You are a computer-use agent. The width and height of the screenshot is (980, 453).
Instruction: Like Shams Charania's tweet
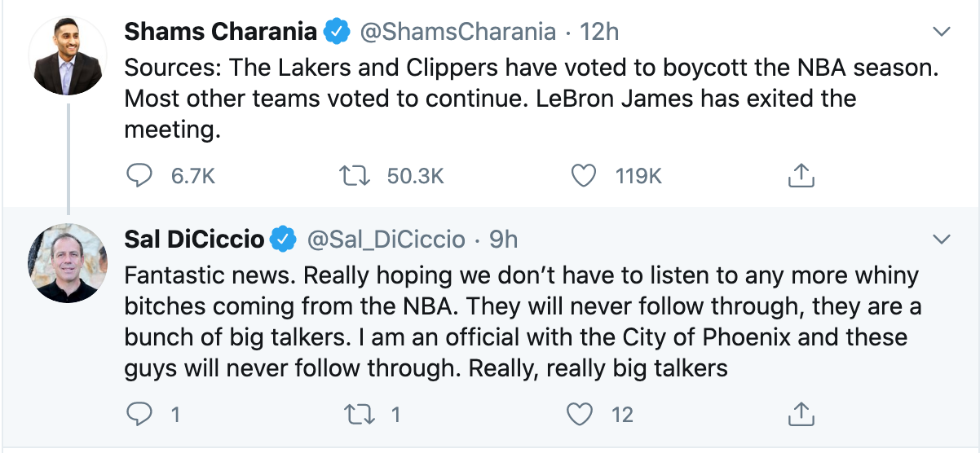click(x=583, y=175)
